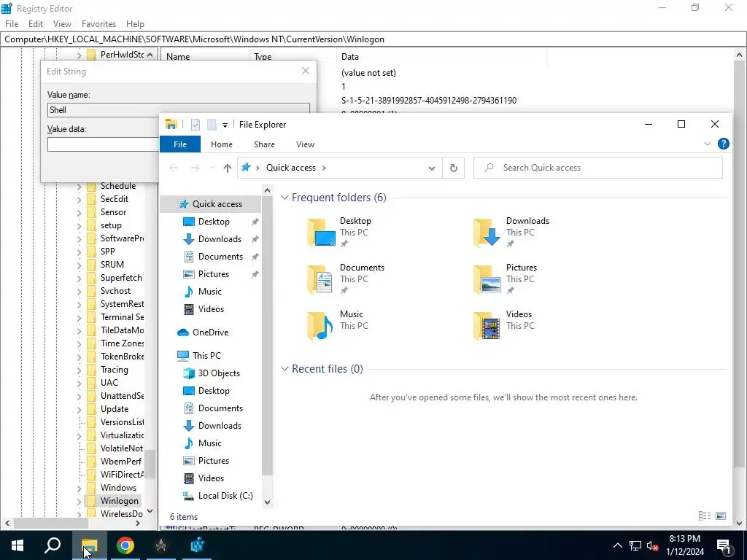This screenshot has width=747, height=560.
Task: Click Documents folder icon in Frequent folders
Action: (320, 279)
